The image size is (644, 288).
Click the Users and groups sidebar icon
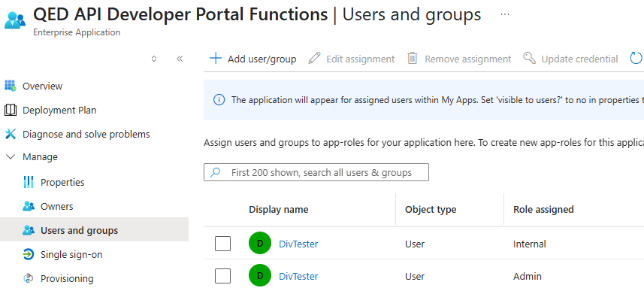point(29,231)
